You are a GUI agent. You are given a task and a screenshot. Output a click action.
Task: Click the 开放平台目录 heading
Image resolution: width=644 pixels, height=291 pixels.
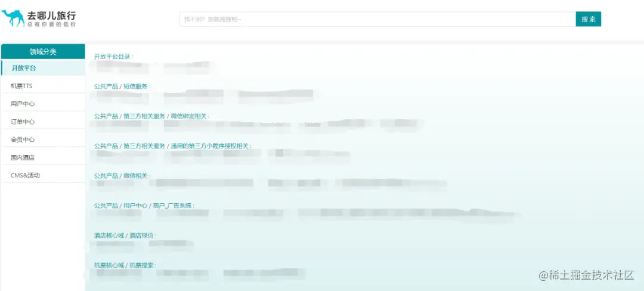click(x=114, y=57)
